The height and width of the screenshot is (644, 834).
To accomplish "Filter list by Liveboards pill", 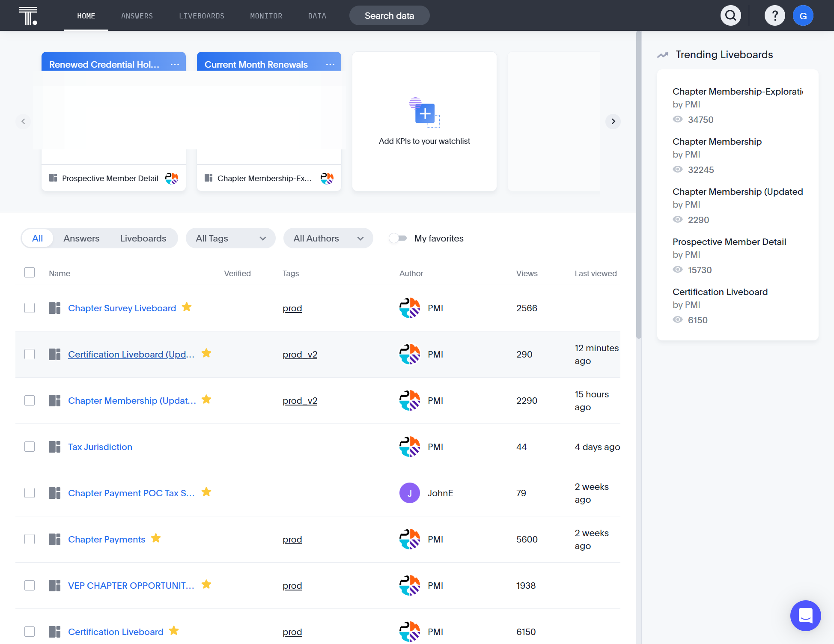I will click(143, 238).
